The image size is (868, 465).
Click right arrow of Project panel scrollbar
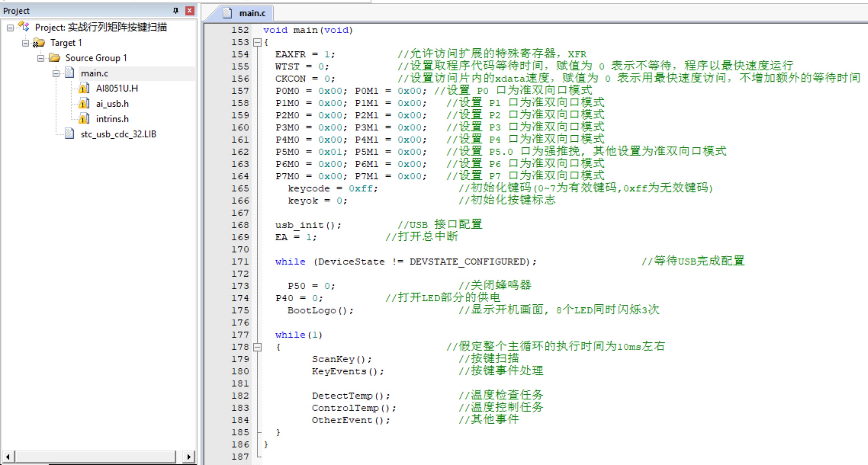point(189,457)
